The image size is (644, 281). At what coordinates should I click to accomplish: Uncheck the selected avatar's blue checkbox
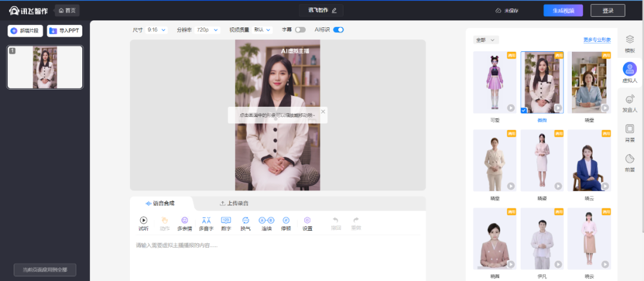(x=524, y=110)
